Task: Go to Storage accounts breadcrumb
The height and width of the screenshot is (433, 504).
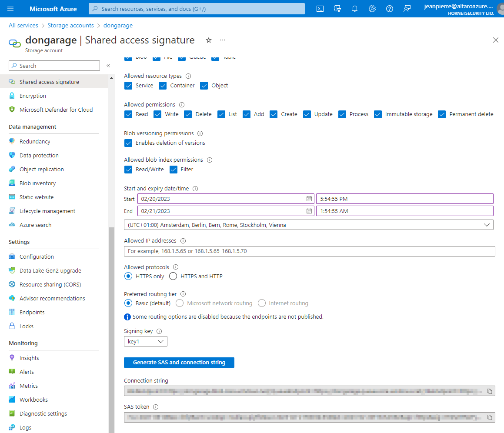Action: coord(71,25)
